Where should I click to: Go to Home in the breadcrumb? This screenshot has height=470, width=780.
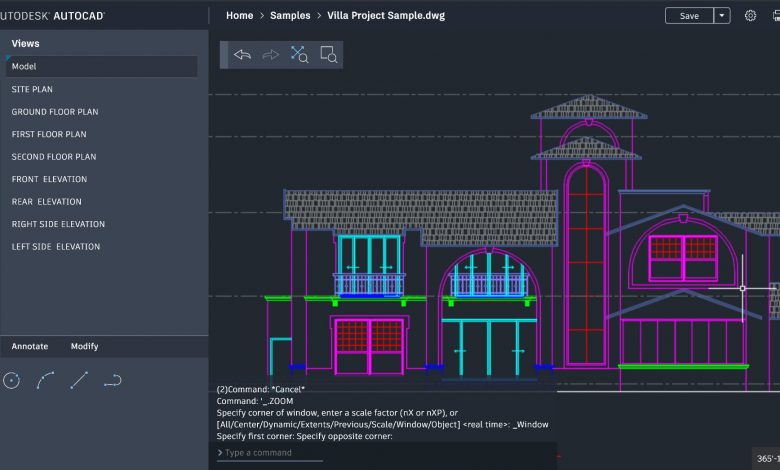(239, 16)
